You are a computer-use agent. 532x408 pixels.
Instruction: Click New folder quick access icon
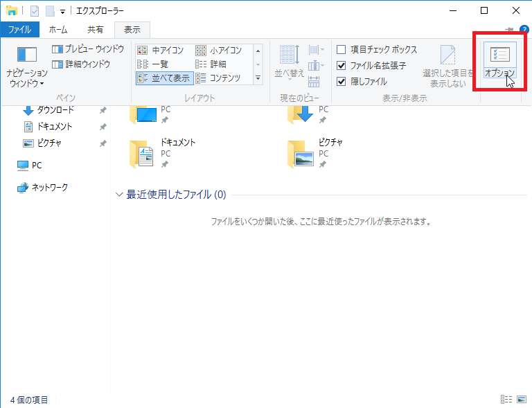[x=50, y=11]
